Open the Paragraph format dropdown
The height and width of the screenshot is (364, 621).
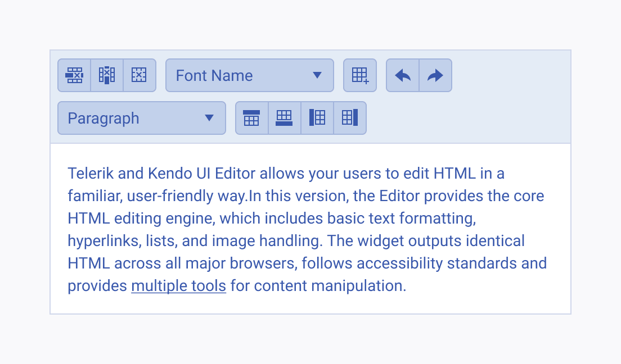point(142,118)
